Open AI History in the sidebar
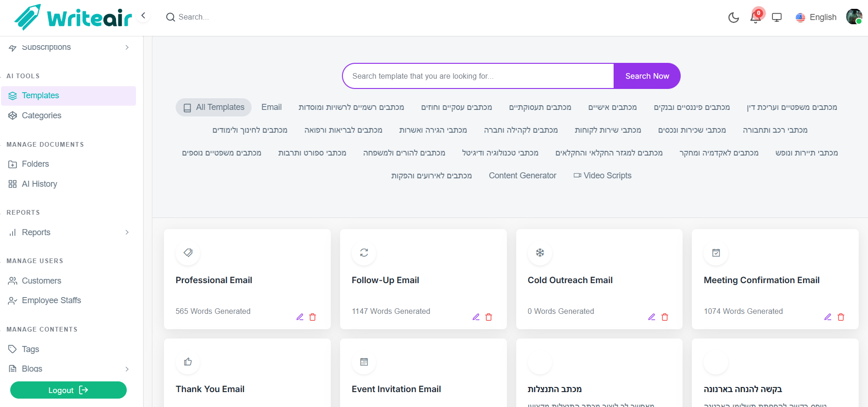868x407 pixels. tap(40, 184)
